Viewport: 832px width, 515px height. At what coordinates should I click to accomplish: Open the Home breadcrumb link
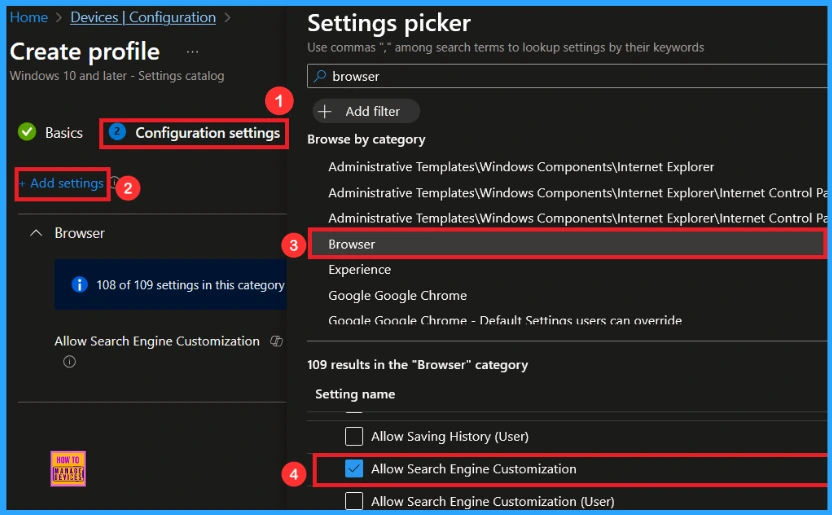coord(29,18)
